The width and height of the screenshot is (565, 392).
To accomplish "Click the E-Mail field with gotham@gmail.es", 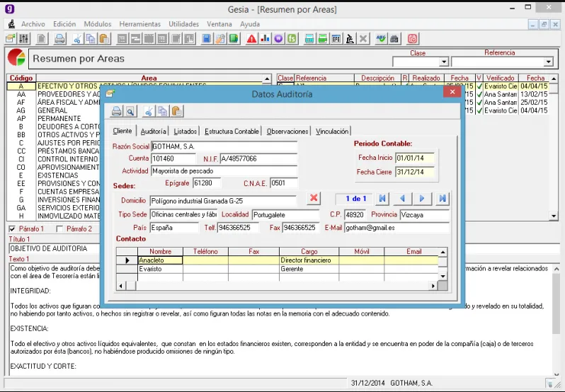I will [x=397, y=228].
